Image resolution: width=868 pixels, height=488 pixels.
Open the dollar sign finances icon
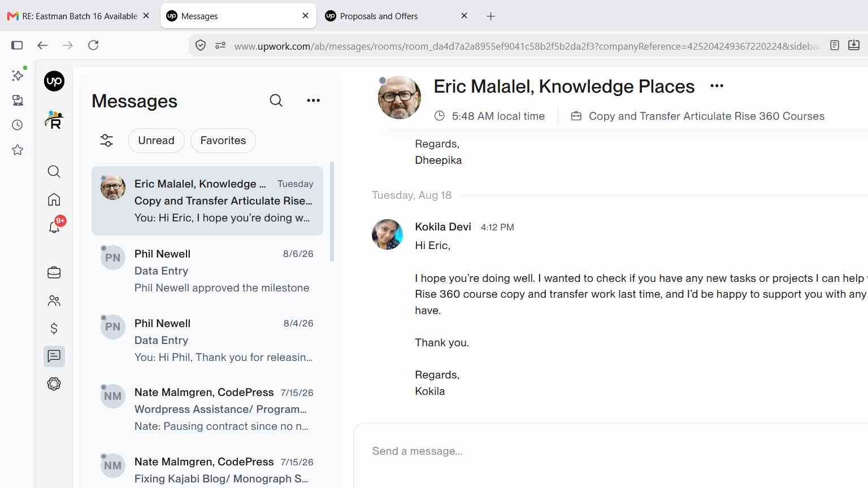[x=54, y=328]
